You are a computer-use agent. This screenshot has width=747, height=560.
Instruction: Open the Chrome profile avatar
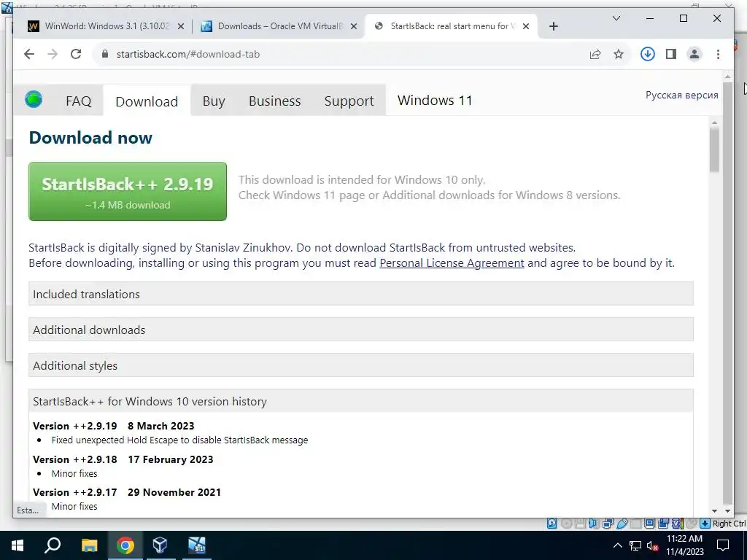(x=694, y=54)
